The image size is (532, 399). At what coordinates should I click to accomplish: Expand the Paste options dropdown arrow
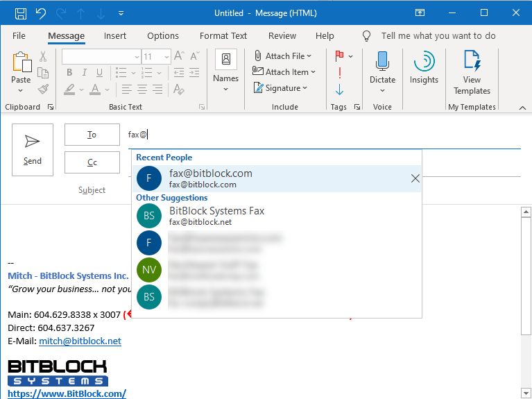[x=20, y=91]
